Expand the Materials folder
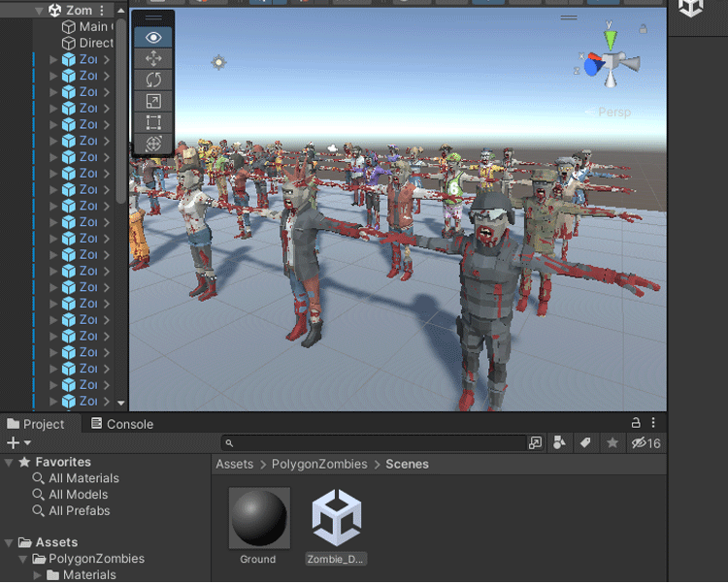Screen dimensions: 728x584 (x=38, y=575)
